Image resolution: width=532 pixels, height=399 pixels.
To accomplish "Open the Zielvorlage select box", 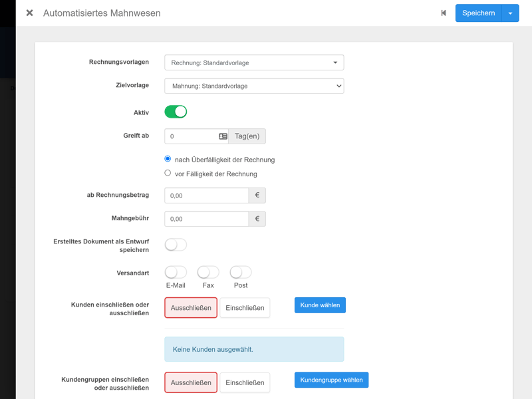I will coord(254,86).
